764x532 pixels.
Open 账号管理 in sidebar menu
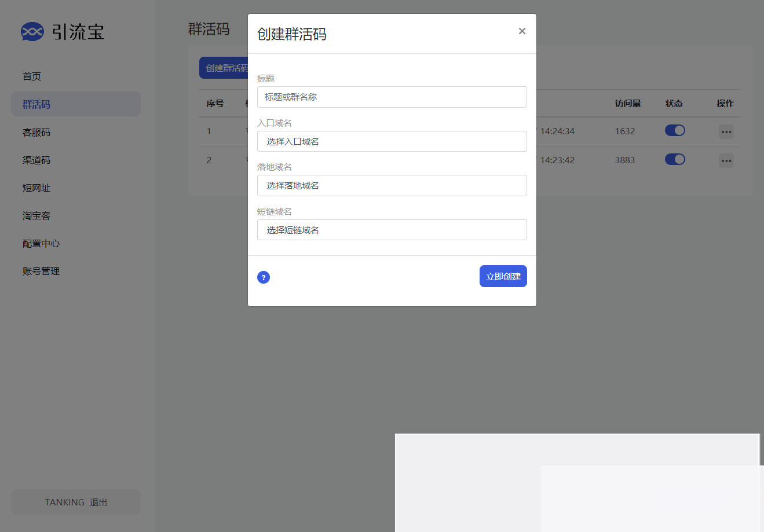[41, 271]
